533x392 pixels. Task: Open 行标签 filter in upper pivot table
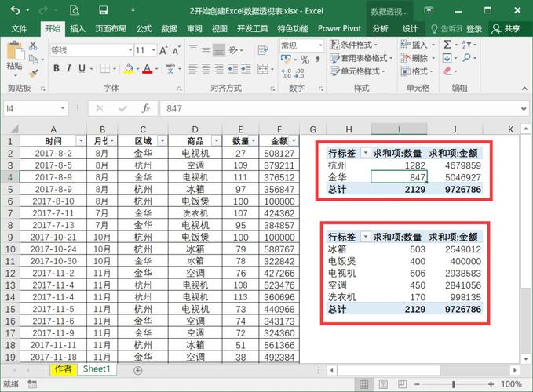point(366,153)
